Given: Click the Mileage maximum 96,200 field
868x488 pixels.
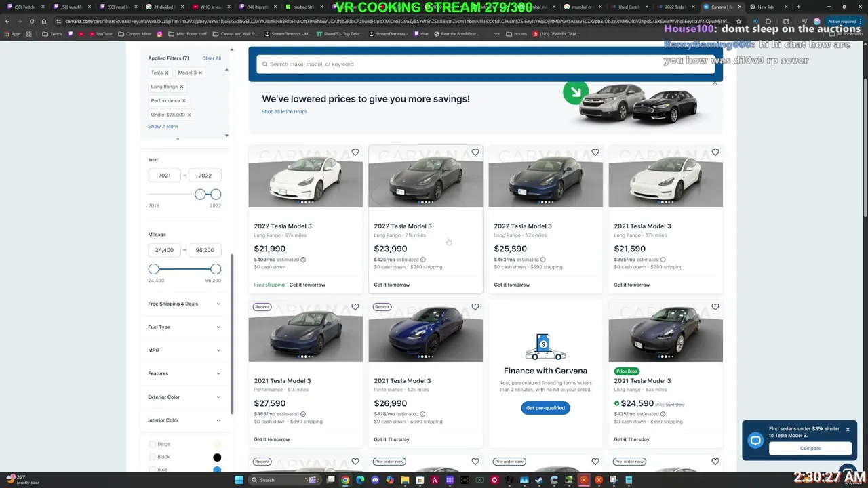Looking at the screenshot, I should pos(205,250).
